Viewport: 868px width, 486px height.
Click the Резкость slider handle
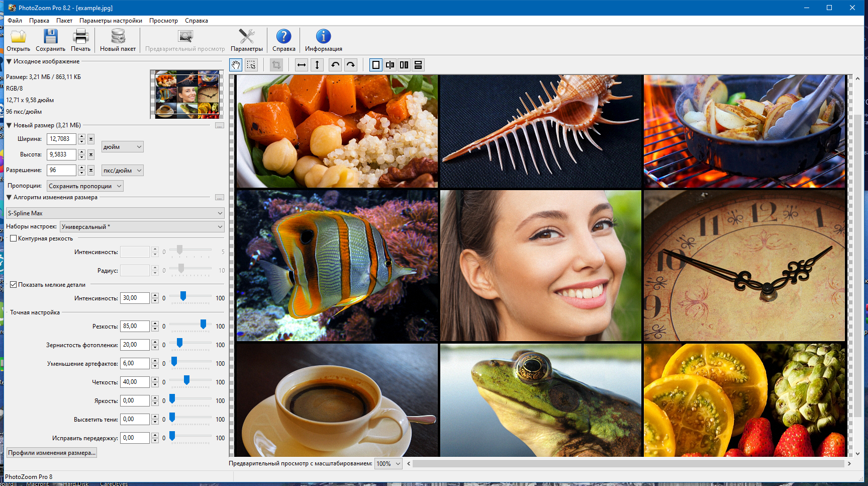(x=203, y=325)
